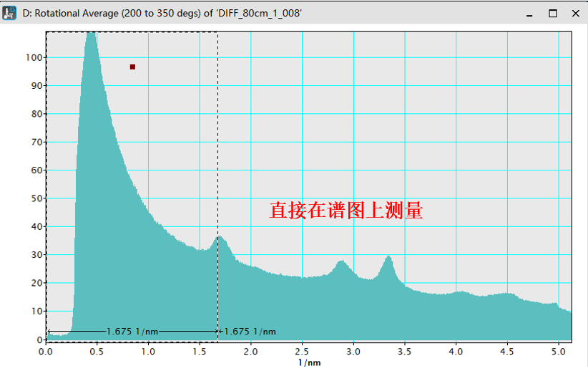Click the tallest peak near 0.45
Image resolution: width=588 pixels, height=371 pixels.
(x=91, y=37)
